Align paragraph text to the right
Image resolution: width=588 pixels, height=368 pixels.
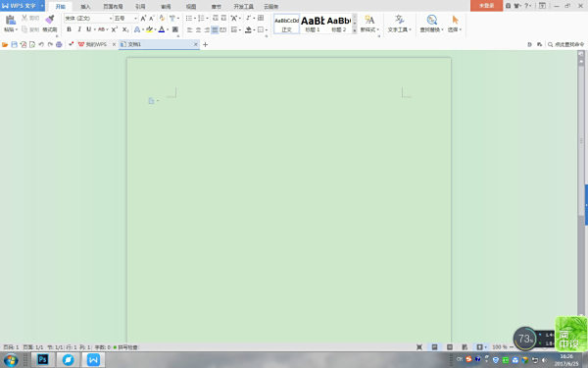(x=207, y=29)
